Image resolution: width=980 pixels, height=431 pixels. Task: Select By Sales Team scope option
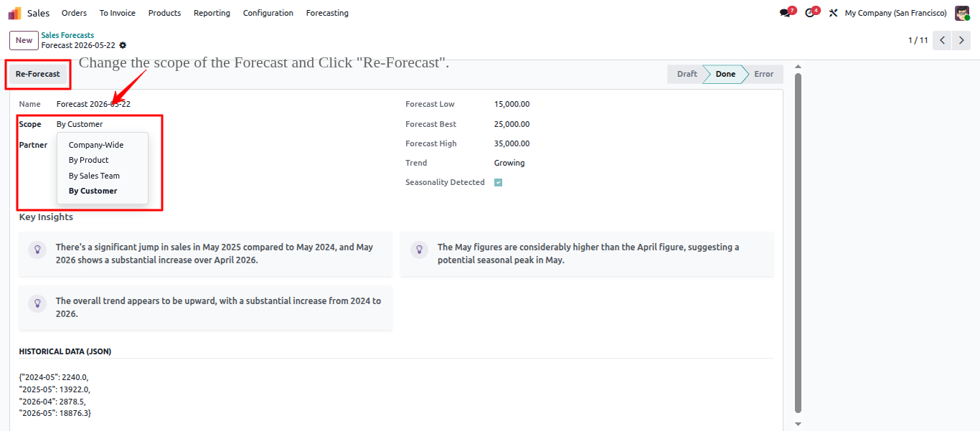103,176
